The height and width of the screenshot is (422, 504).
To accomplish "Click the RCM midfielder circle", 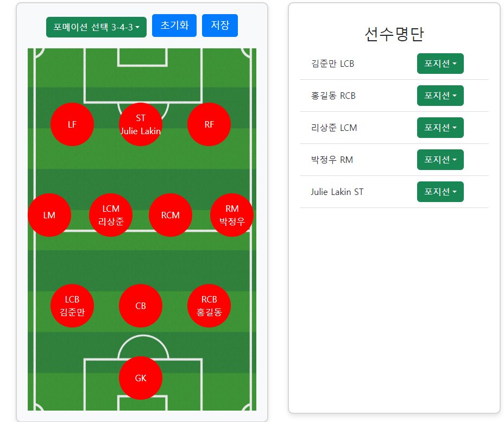I will click(171, 215).
